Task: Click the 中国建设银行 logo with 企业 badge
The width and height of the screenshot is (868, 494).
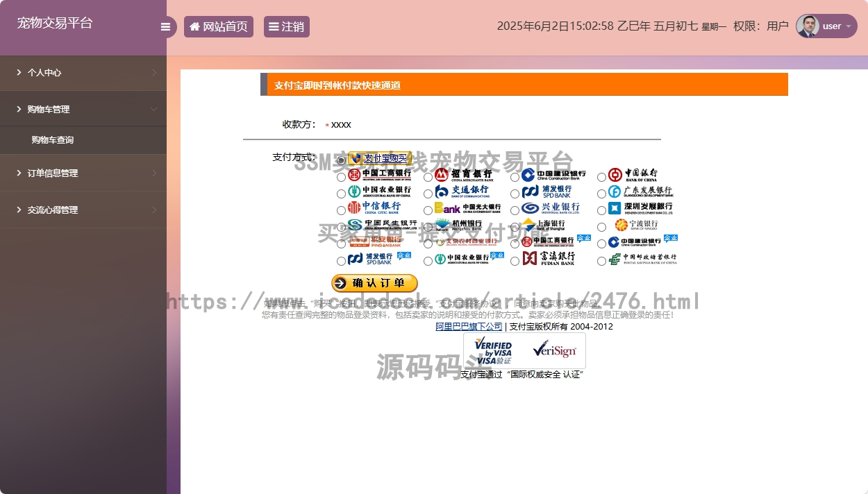Action: click(643, 241)
